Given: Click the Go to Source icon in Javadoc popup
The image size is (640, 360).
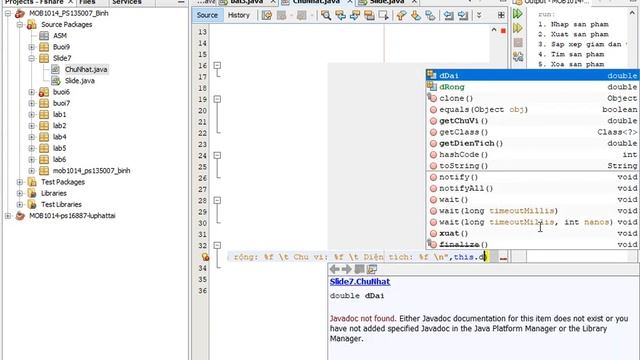Looking at the screenshot, I should (x=372, y=269).
